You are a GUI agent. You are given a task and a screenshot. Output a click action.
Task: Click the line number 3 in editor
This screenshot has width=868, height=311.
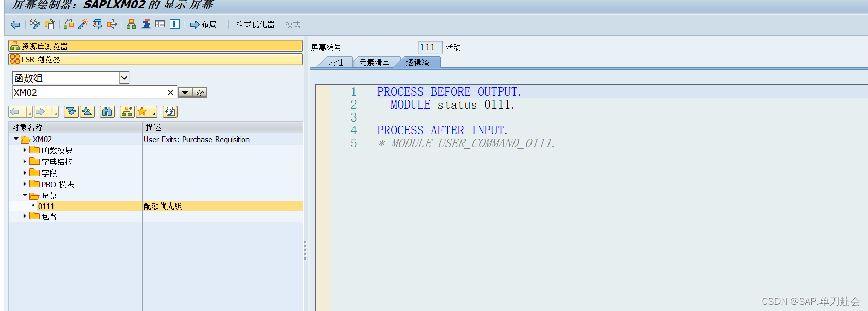pos(353,117)
